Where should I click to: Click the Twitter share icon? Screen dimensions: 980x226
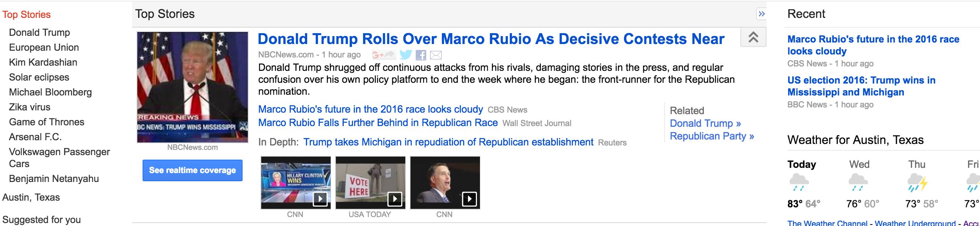click(406, 55)
